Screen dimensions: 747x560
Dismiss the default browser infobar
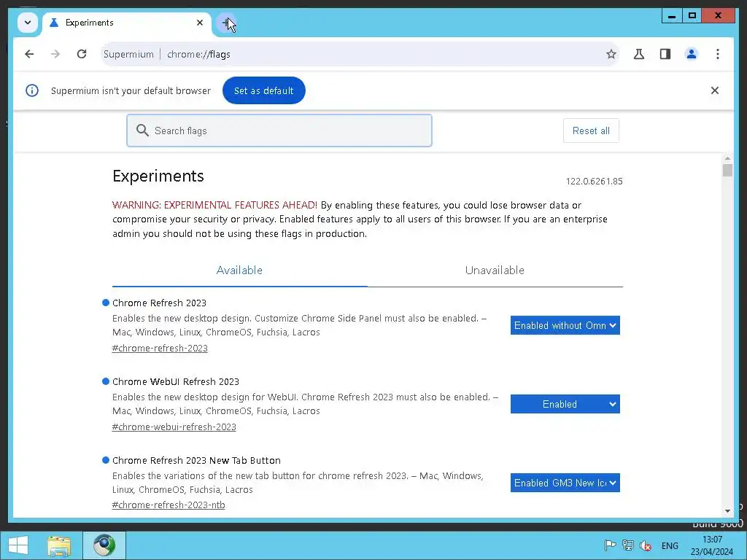point(715,90)
